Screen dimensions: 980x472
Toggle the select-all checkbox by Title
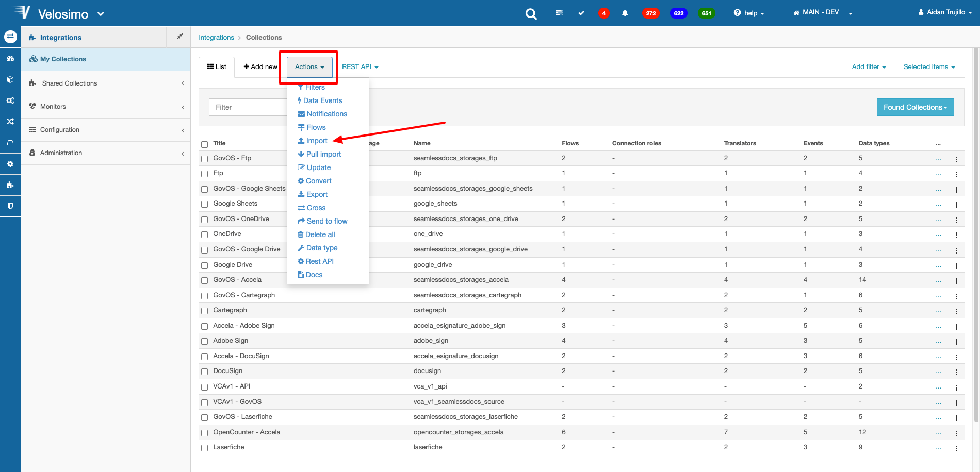pos(204,144)
